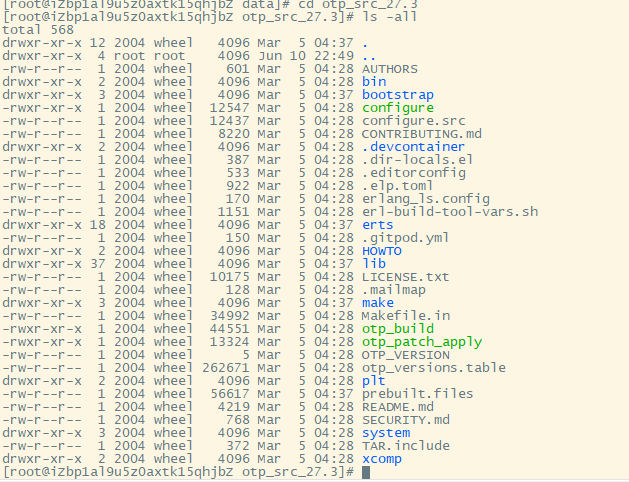The image size is (629, 482).
Task: Click the 'total 568' line
Action: click(38, 30)
